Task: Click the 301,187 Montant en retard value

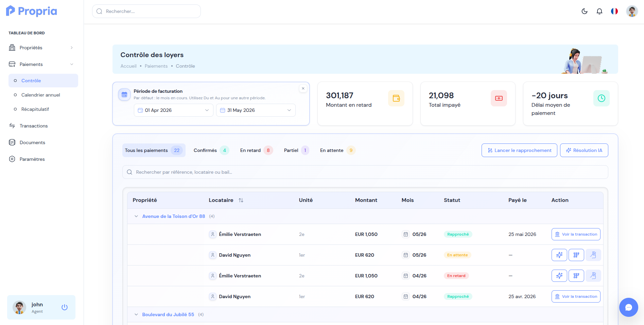Action: [x=340, y=96]
